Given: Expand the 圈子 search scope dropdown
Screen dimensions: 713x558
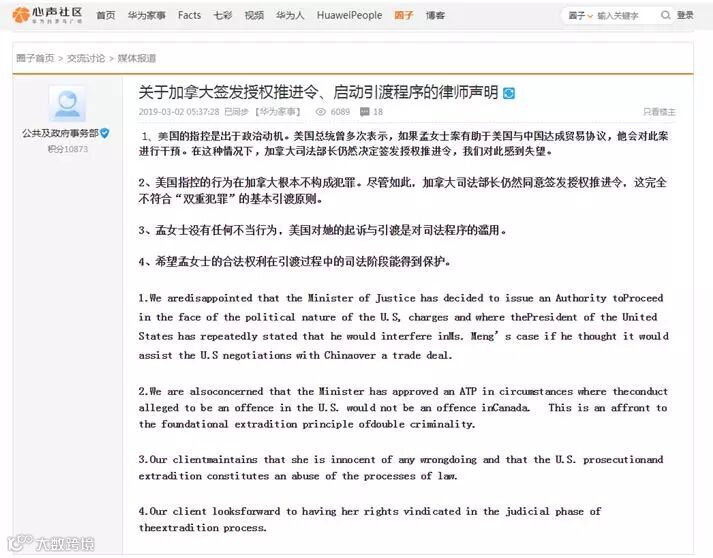Looking at the screenshot, I should tap(580, 16).
